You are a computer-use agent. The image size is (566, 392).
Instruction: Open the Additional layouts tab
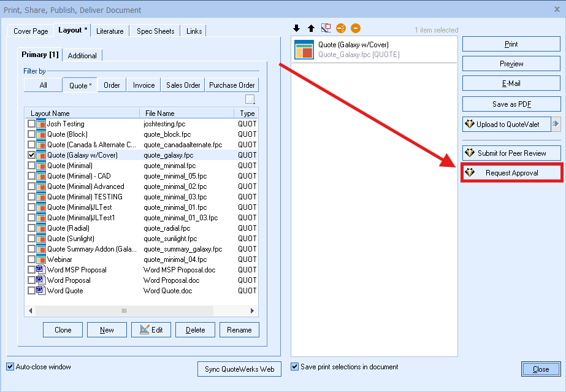[x=82, y=55]
